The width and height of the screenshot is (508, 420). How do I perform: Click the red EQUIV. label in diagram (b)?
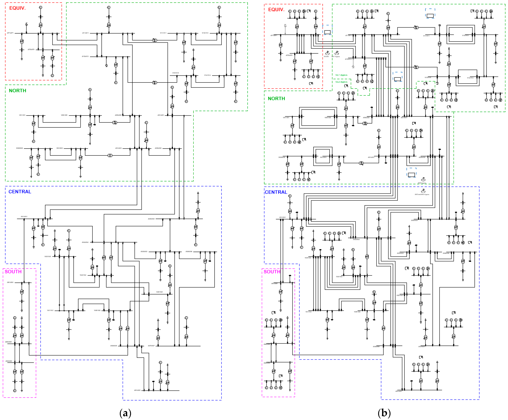pos(276,10)
